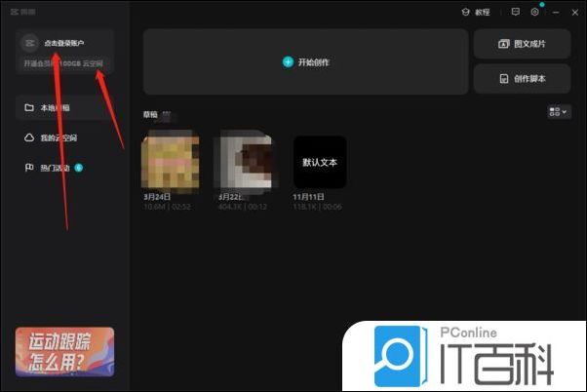Click the flag icon beside 热门活动
Viewport: 587px width, 392px height.
29,168
